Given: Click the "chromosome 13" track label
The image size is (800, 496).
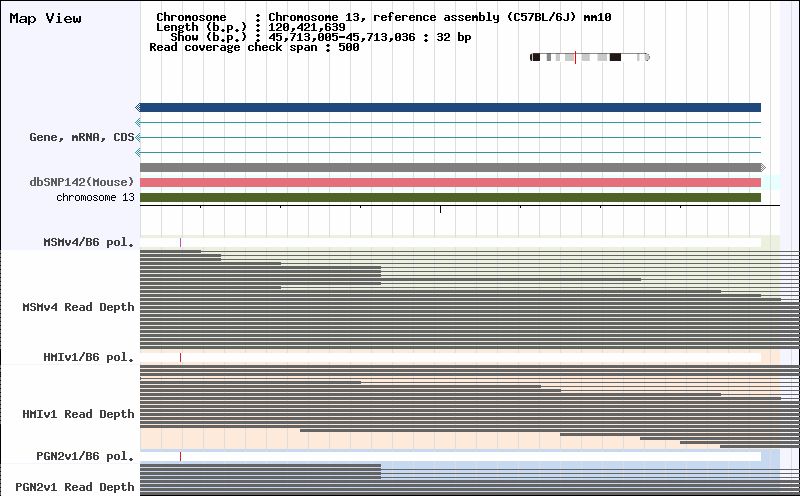Looking at the screenshot, I should pyautogui.click(x=95, y=197).
